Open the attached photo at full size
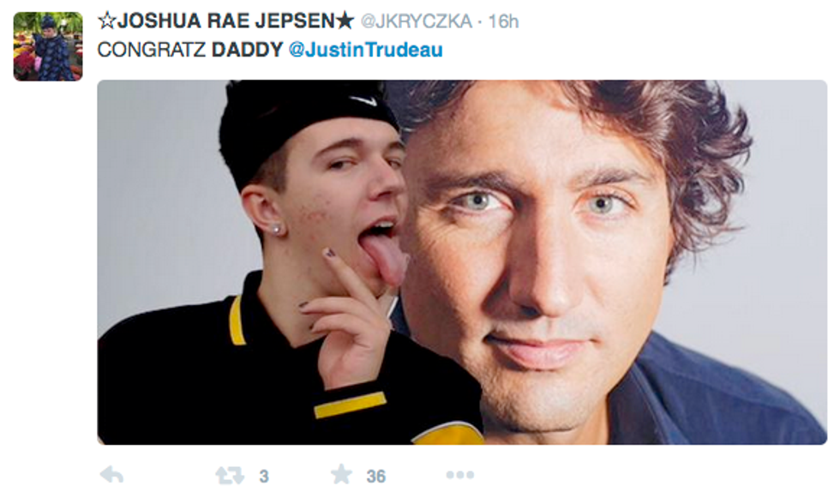840x504 pixels. click(x=462, y=262)
